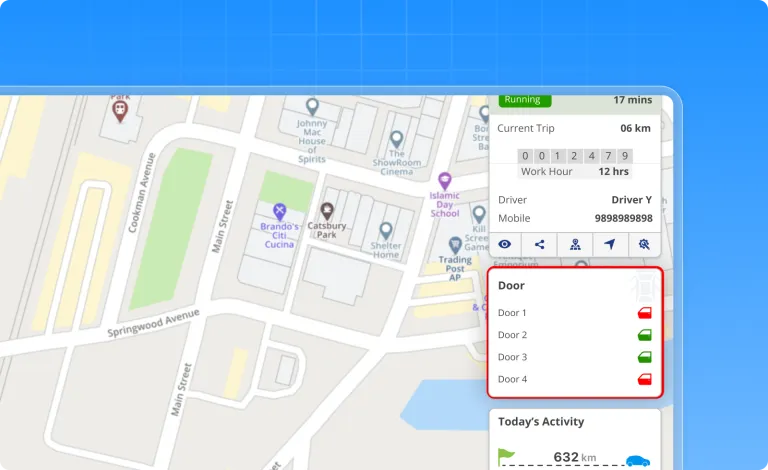This screenshot has width=768, height=470.
Task: Click the blue car icon in Today's Activity
Action: (x=637, y=461)
